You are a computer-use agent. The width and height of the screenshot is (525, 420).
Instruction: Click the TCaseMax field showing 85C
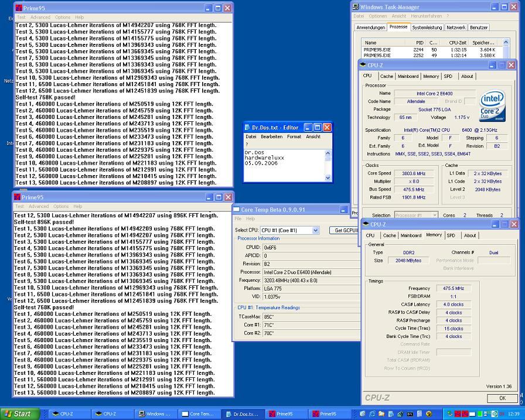click(311, 316)
